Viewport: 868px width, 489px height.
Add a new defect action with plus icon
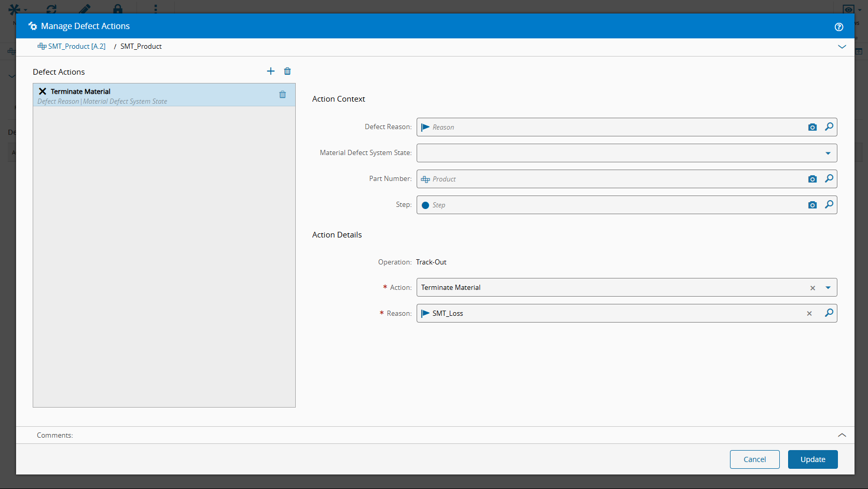(x=270, y=71)
